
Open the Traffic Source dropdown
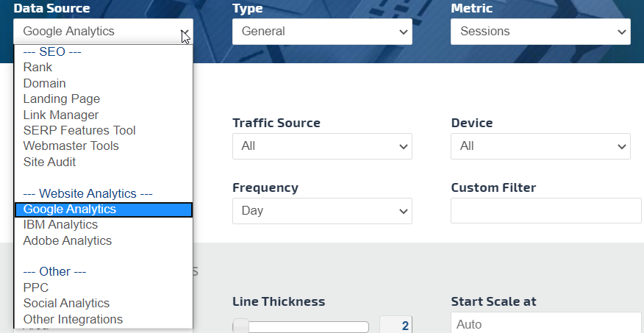[322, 146]
